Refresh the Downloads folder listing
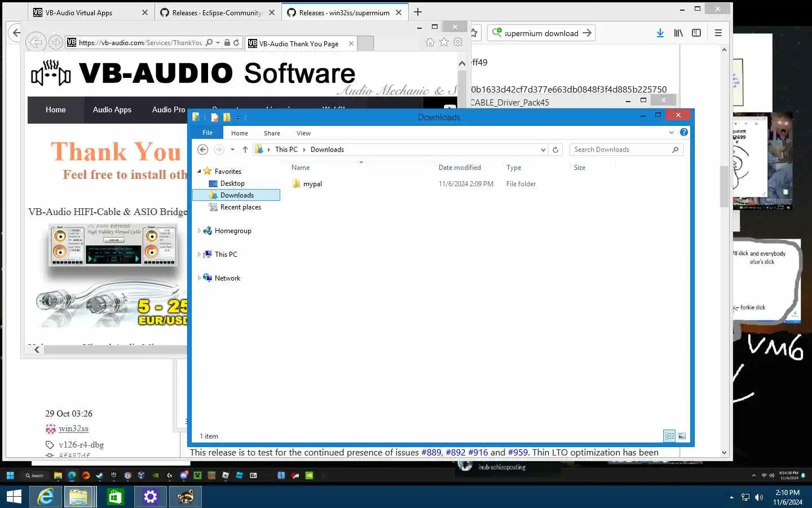 pos(555,150)
